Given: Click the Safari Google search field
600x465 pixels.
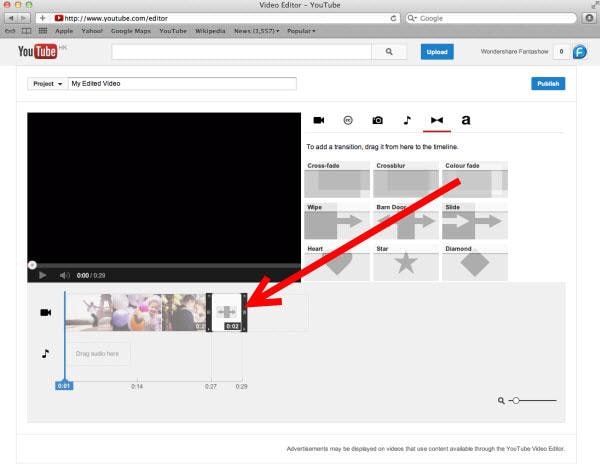Looking at the screenshot, I should point(491,18).
